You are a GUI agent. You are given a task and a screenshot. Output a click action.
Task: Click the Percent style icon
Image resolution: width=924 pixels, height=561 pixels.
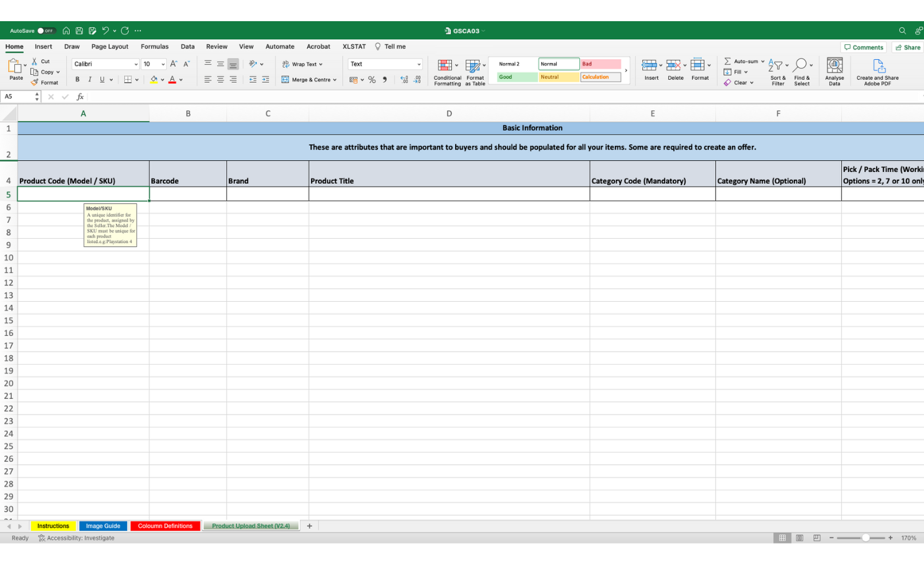[x=372, y=80]
